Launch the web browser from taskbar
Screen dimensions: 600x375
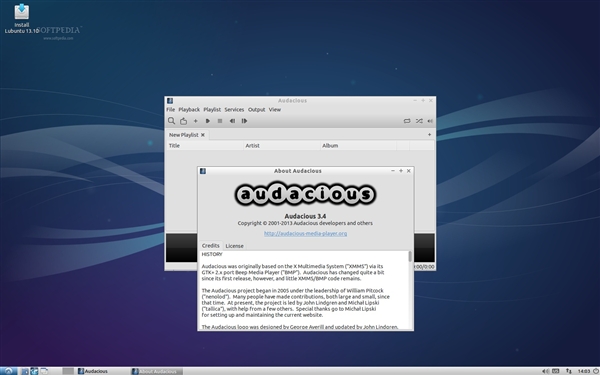pyautogui.click(x=34, y=371)
